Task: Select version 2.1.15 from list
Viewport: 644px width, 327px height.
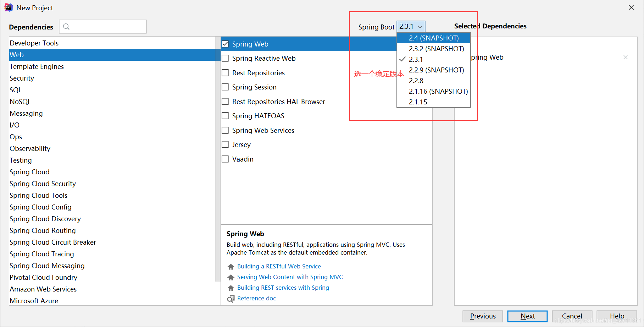Action: pos(434,102)
